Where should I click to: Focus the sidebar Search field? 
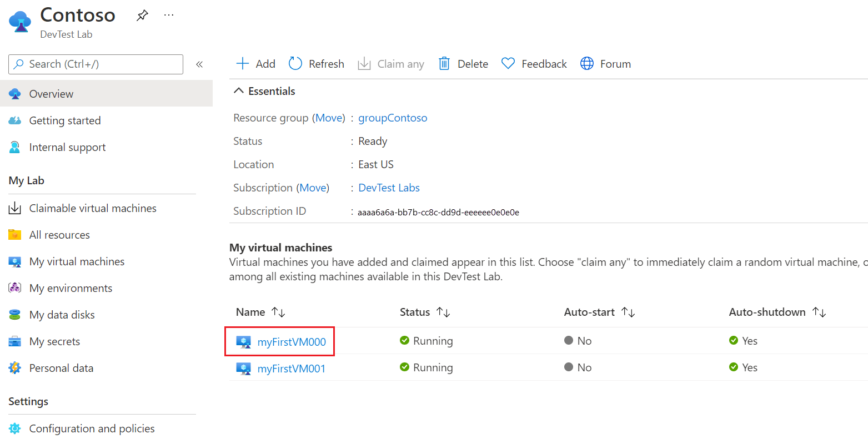tap(96, 64)
